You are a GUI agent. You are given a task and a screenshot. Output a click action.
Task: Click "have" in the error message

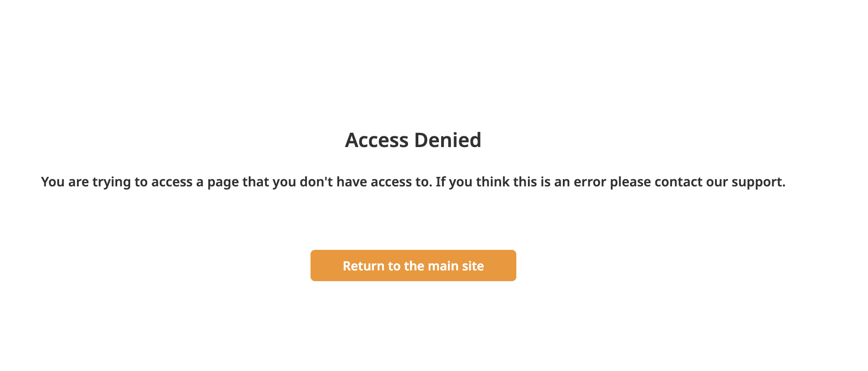[x=352, y=182]
